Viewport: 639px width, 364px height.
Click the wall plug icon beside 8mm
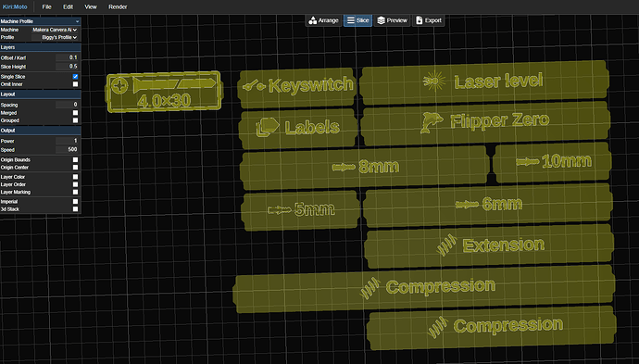pyautogui.click(x=344, y=167)
